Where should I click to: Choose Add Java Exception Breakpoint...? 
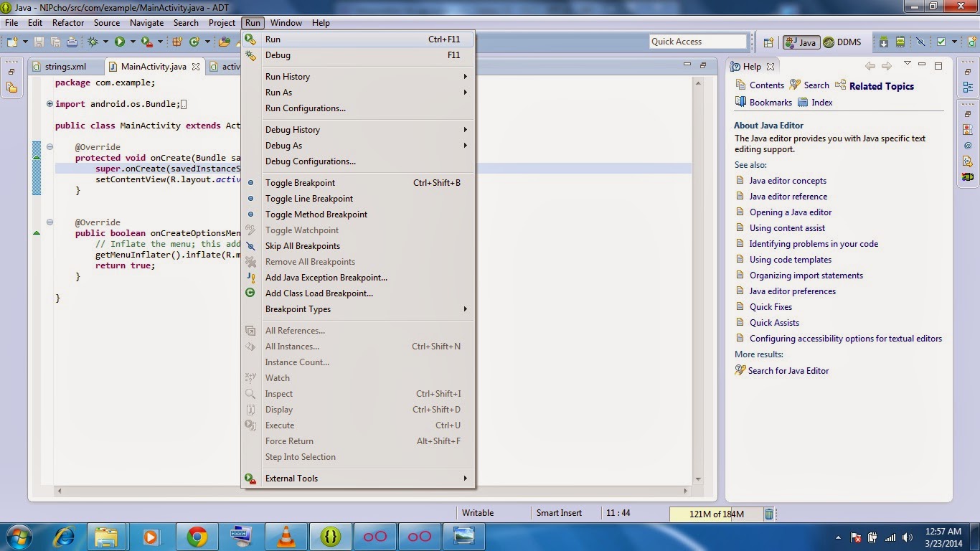click(358, 278)
